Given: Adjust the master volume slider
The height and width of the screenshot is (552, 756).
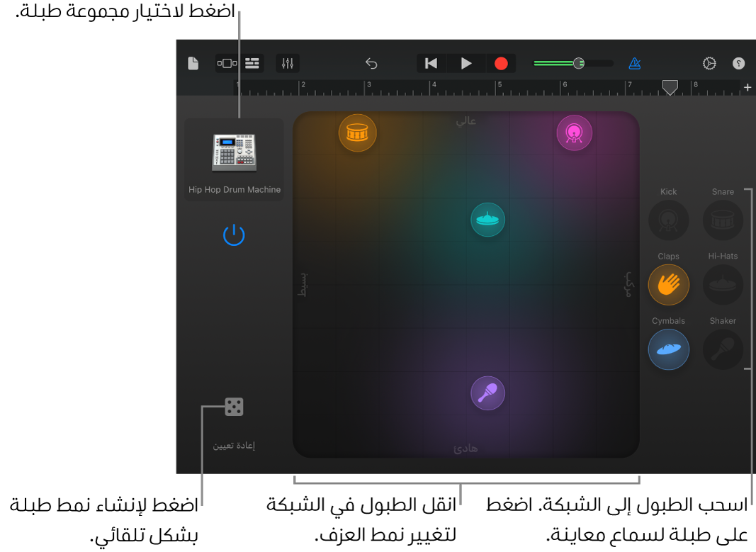Looking at the screenshot, I should [578, 63].
